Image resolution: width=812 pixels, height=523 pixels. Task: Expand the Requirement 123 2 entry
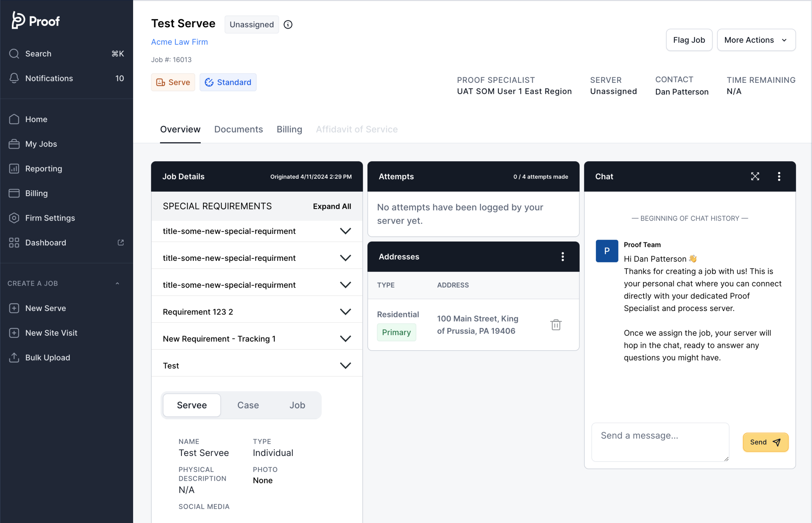coord(346,311)
